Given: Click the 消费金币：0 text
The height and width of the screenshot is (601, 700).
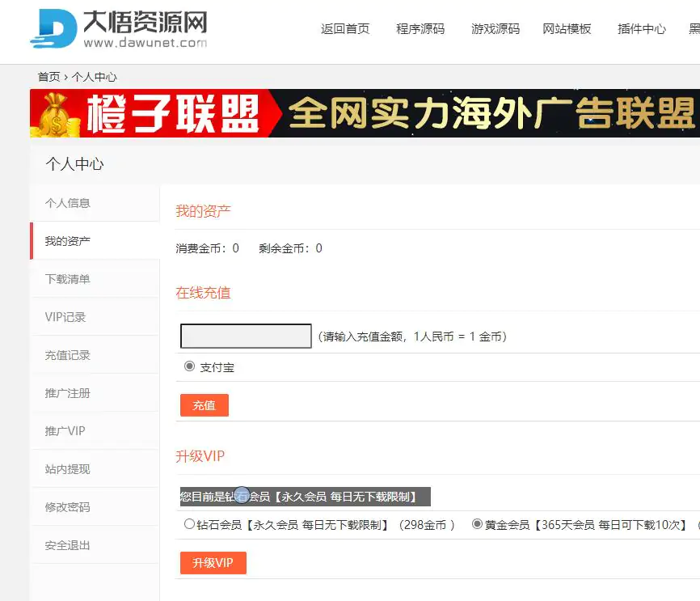Looking at the screenshot, I should click(207, 248).
